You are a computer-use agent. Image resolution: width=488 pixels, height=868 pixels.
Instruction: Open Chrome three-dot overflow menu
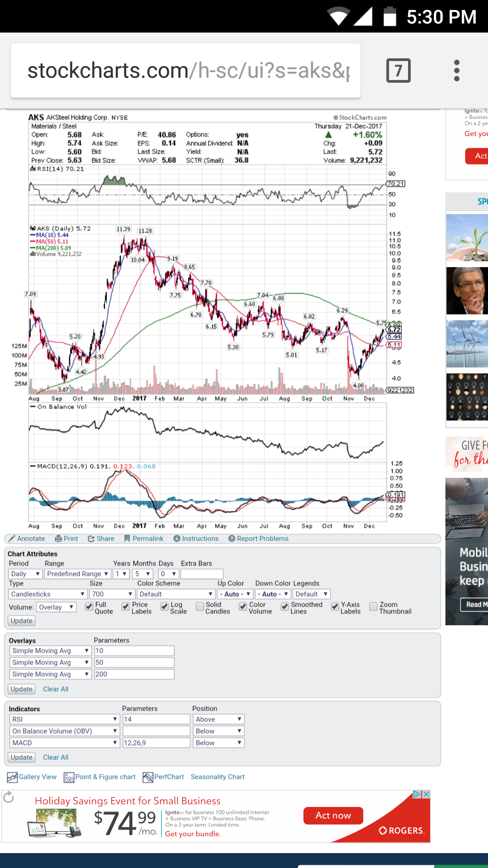coord(457,71)
